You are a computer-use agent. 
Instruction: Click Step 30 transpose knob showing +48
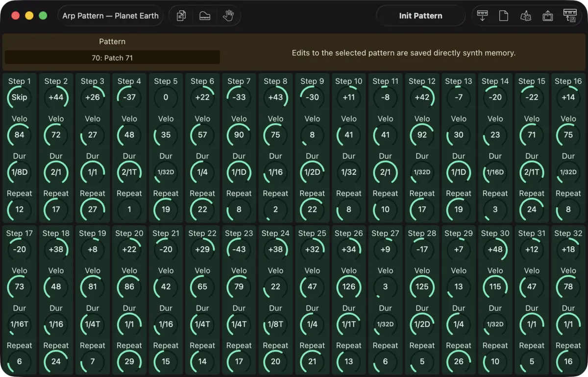[x=495, y=250]
